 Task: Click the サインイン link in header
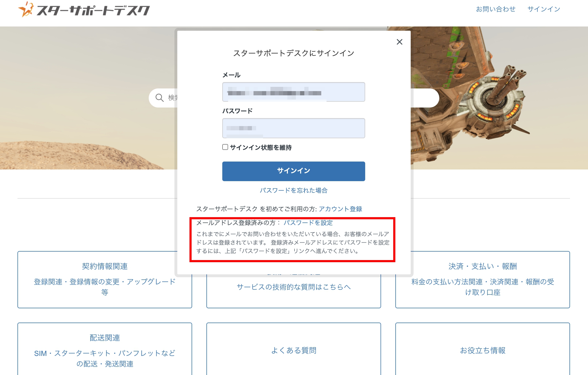(x=543, y=9)
